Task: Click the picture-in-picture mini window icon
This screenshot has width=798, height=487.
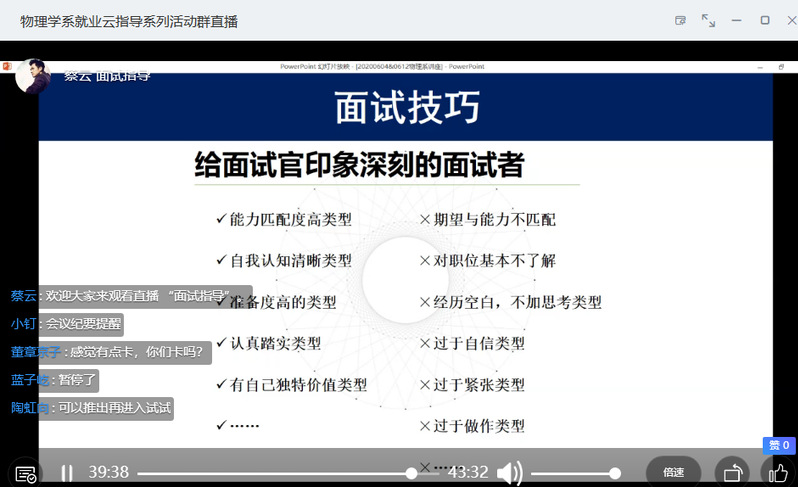Action: click(x=681, y=20)
